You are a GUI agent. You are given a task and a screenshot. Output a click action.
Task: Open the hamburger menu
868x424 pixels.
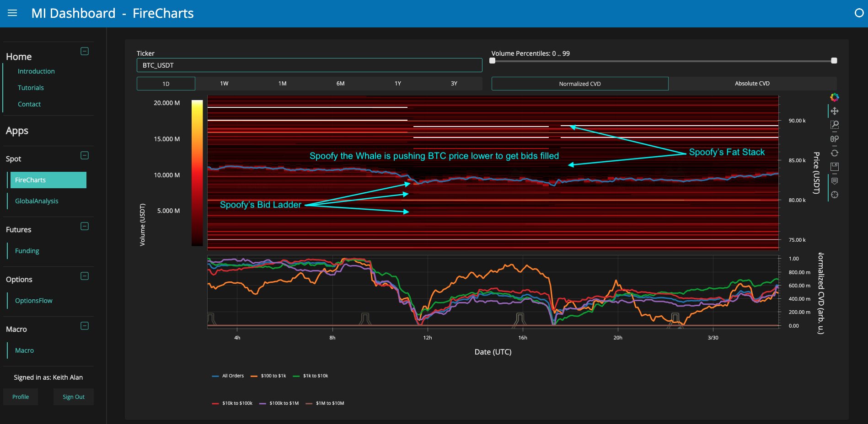pos(12,13)
